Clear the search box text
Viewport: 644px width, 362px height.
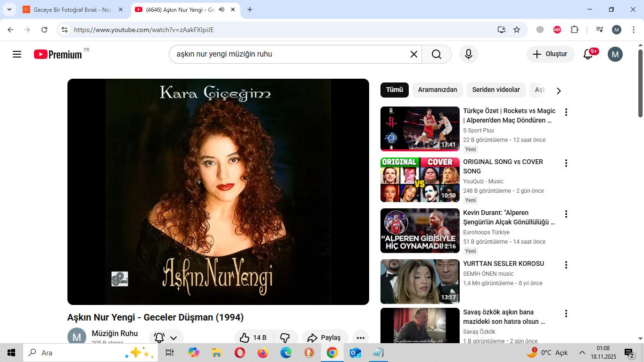(x=413, y=54)
